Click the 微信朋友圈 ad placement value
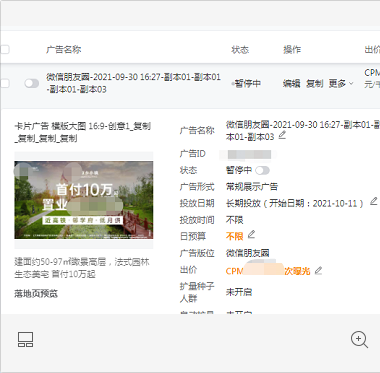Image resolution: width=380 pixels, height=373 pixels. click(x=247, y=253)
